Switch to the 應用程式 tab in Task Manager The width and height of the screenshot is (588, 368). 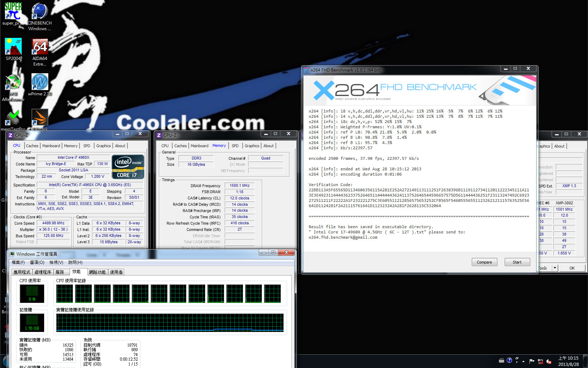coord(22,272)
